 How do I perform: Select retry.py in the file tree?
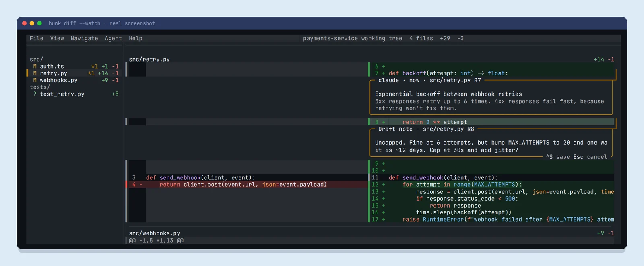54,73
